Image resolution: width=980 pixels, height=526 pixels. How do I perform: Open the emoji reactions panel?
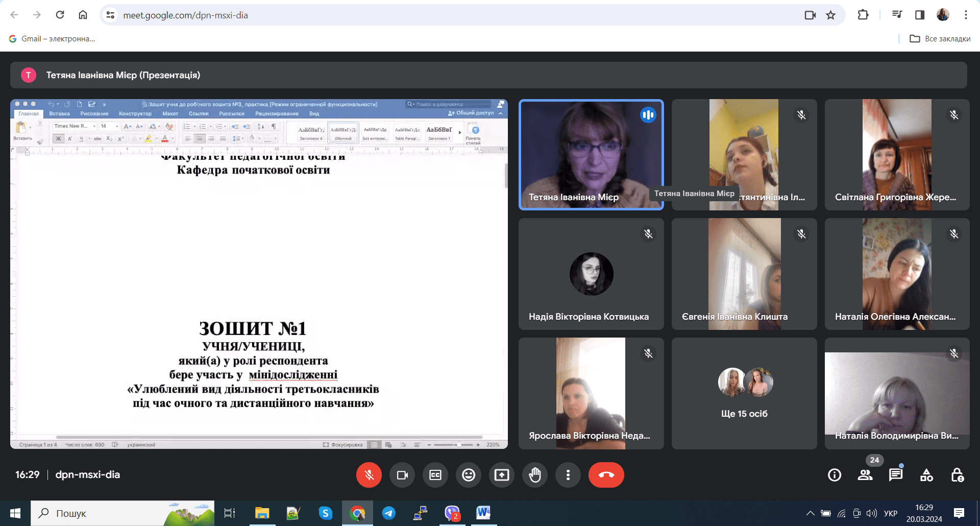468,475
